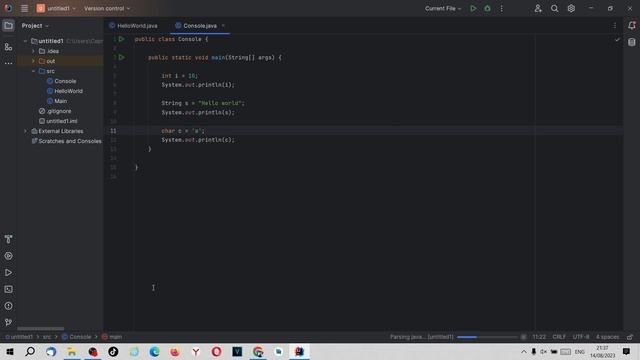Place cursor on the char c = 'a' line
Viewport: 640px width, 360px height.
[183, 131]
